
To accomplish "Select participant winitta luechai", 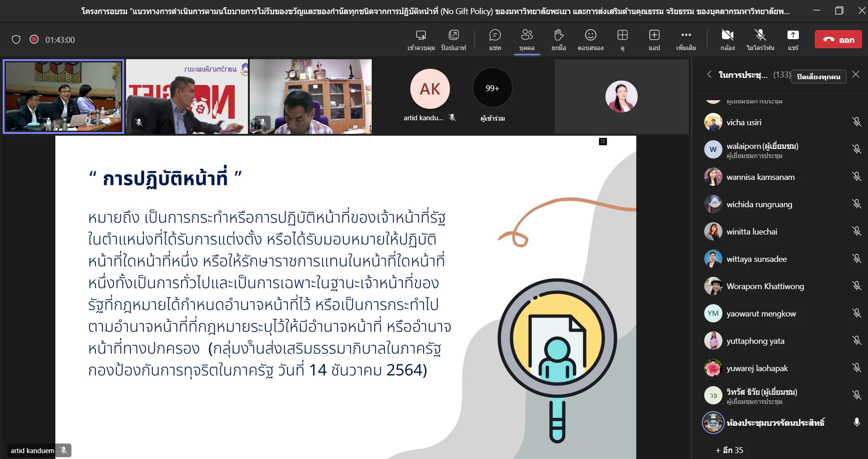I will [780, 231].
